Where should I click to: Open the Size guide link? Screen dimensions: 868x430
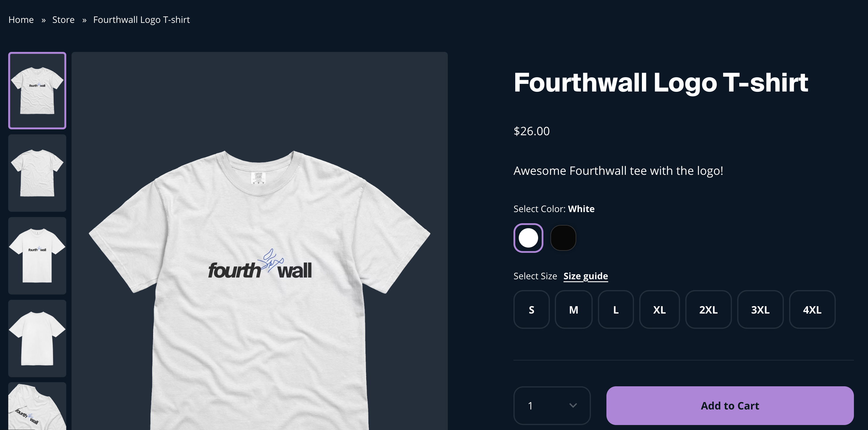586,276
